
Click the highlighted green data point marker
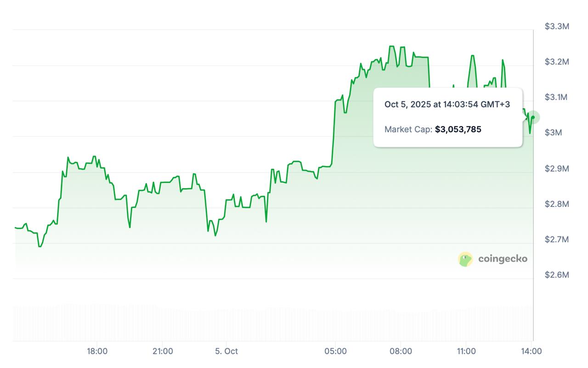[x=533, y=117]
